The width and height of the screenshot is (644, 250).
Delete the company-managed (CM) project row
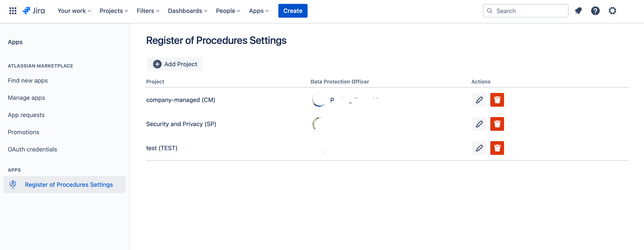[497, 100]
